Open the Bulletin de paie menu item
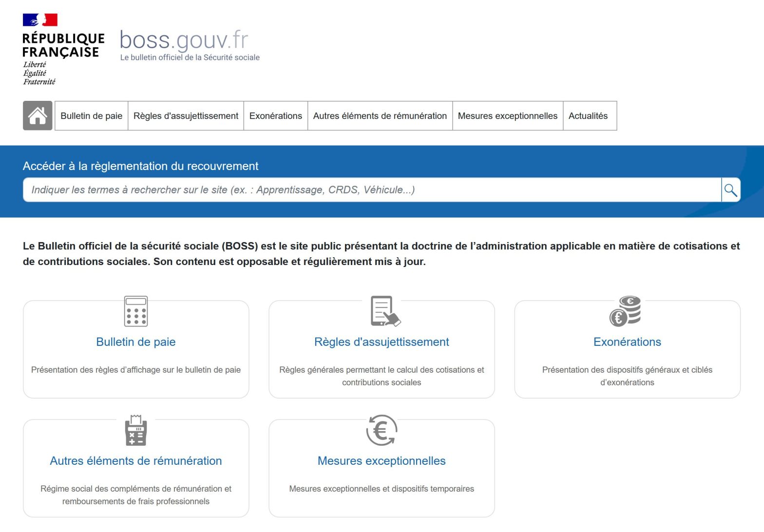The width and height of the screenshot is (764, 532). (92, 116)
